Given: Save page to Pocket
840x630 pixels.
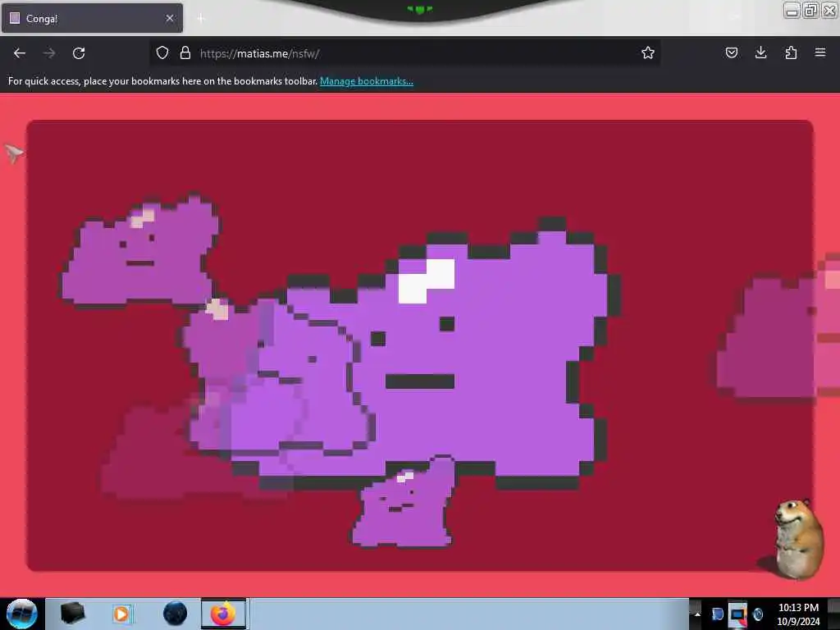Looking at the screenshot, I should [732, 52].
